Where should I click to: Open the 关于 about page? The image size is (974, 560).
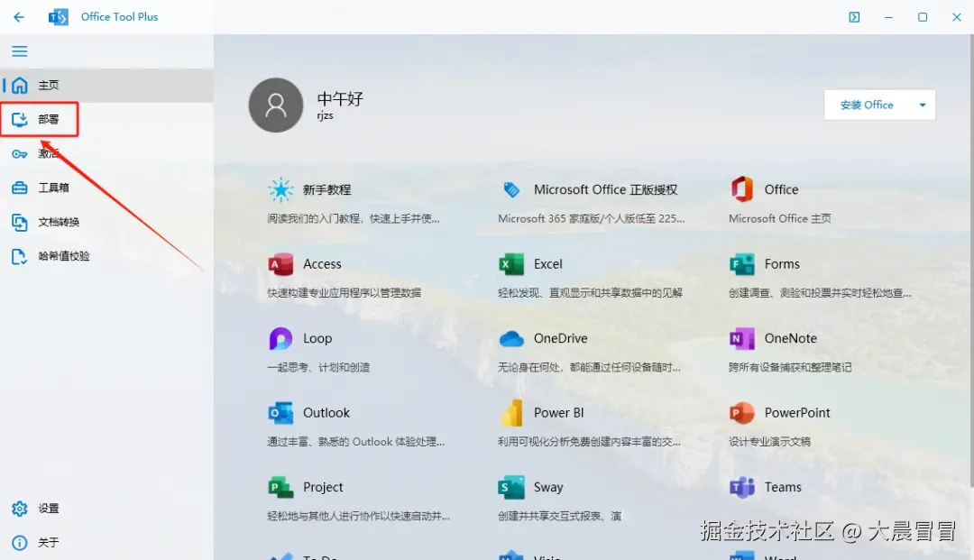pyautogui.click(x=106, y=543)
